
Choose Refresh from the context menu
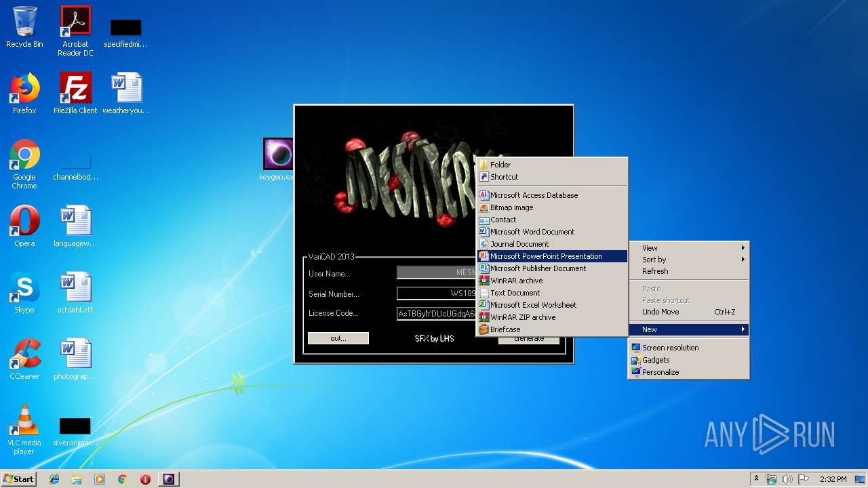click(688, 271)
